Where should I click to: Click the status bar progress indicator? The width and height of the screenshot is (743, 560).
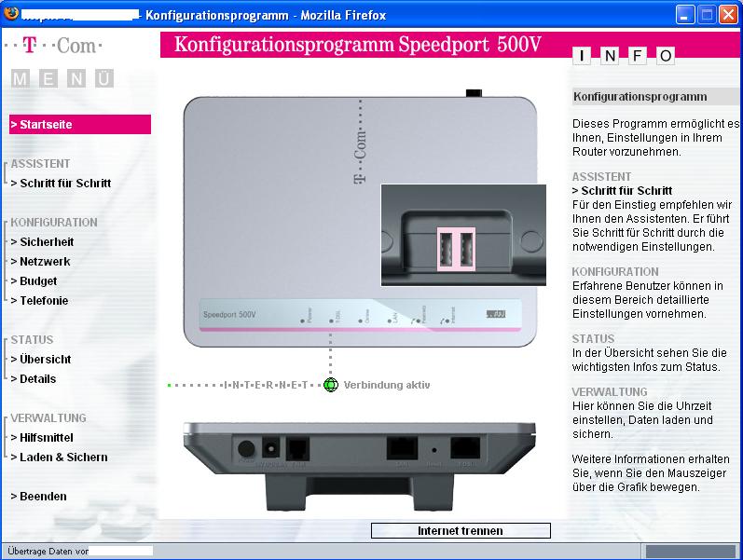[691, 551]
